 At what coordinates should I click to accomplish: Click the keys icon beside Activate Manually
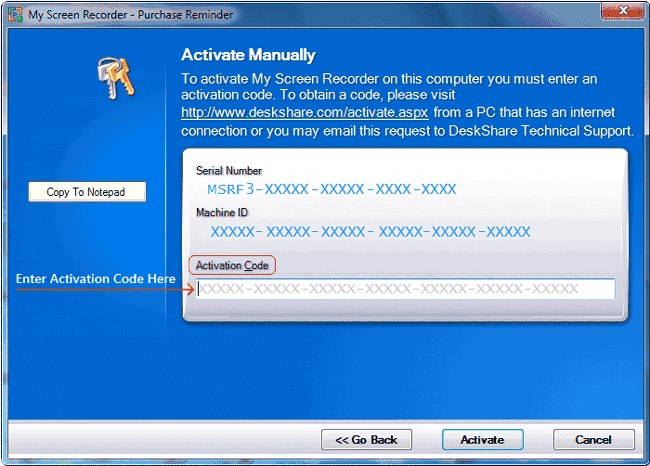pos(116,78)
